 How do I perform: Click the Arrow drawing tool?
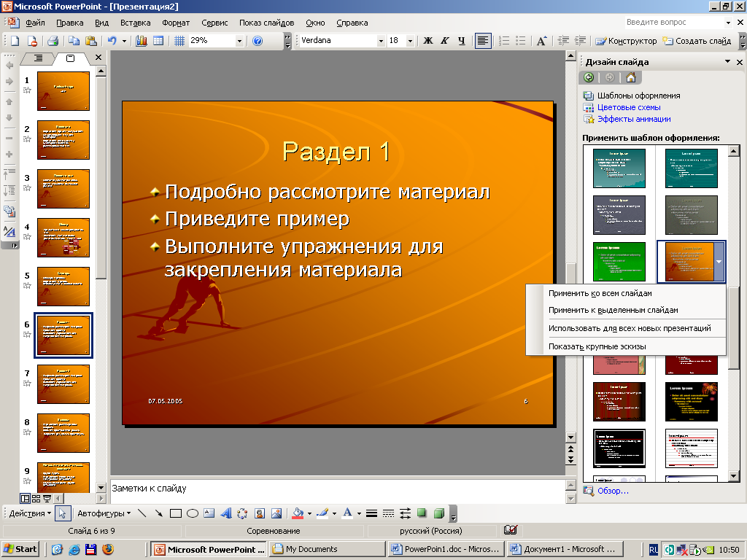158,513
